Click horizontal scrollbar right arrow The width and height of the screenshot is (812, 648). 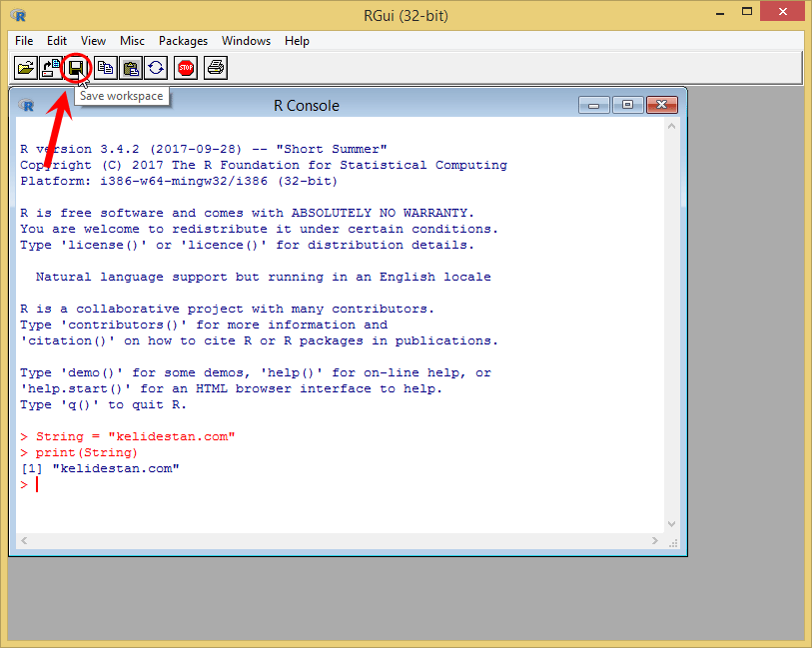(654, 541)
